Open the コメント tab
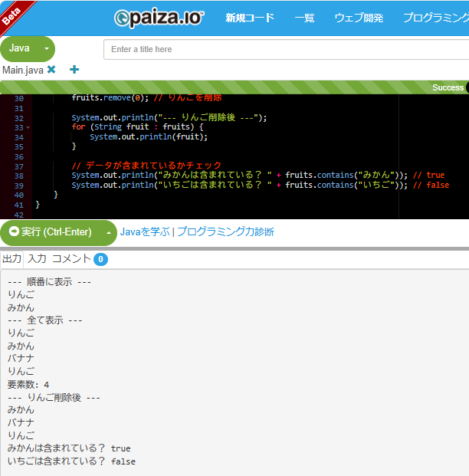This screenshot has width=469, height=476. click(71, 259)
